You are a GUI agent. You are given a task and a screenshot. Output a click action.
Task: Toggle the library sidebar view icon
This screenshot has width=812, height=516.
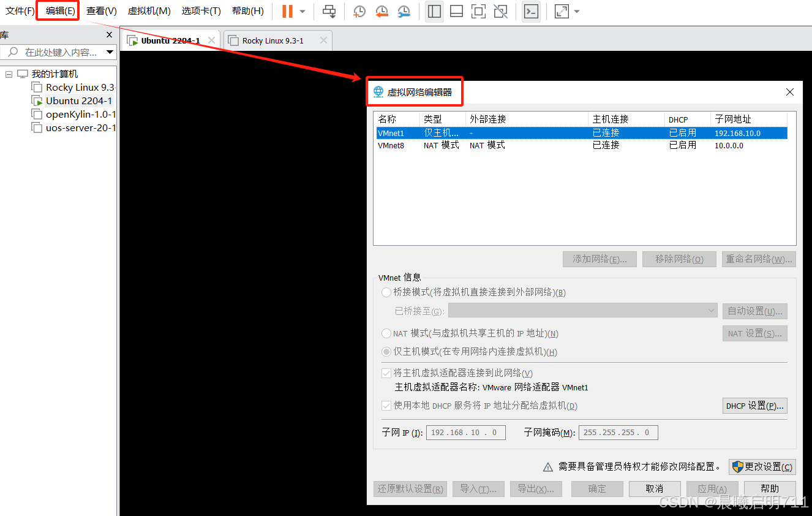(x=434, y=11)
